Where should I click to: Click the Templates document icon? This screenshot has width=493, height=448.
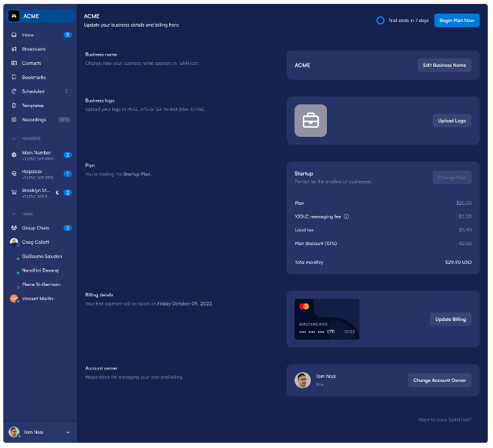pos(14,106)
